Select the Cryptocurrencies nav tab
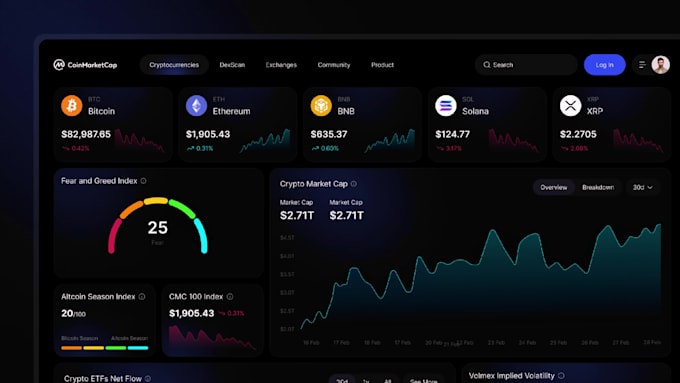The width and height of the screenshot is (680, 383). (x=174, y=65)
